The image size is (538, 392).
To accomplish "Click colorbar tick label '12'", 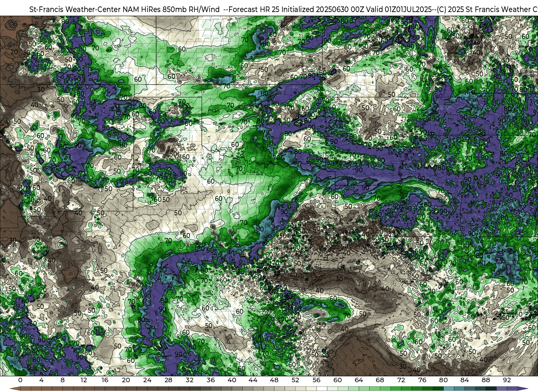I will (x=84, y=380).
